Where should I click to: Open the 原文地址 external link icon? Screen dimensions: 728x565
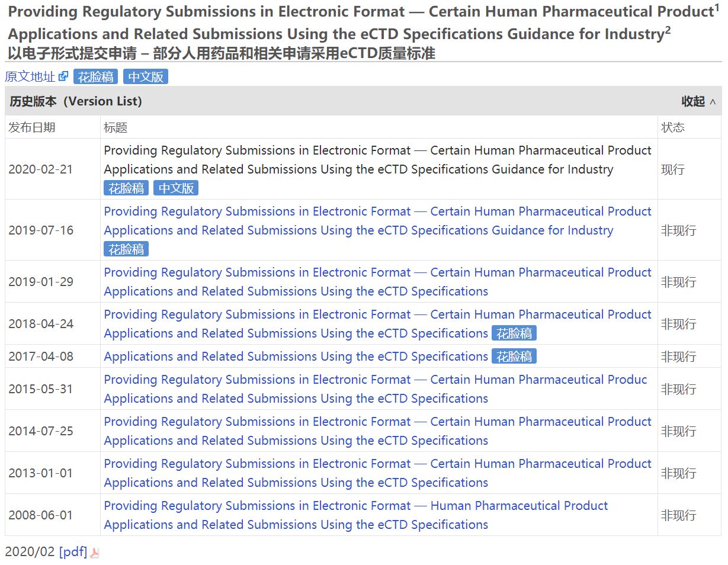coord(63,76)
